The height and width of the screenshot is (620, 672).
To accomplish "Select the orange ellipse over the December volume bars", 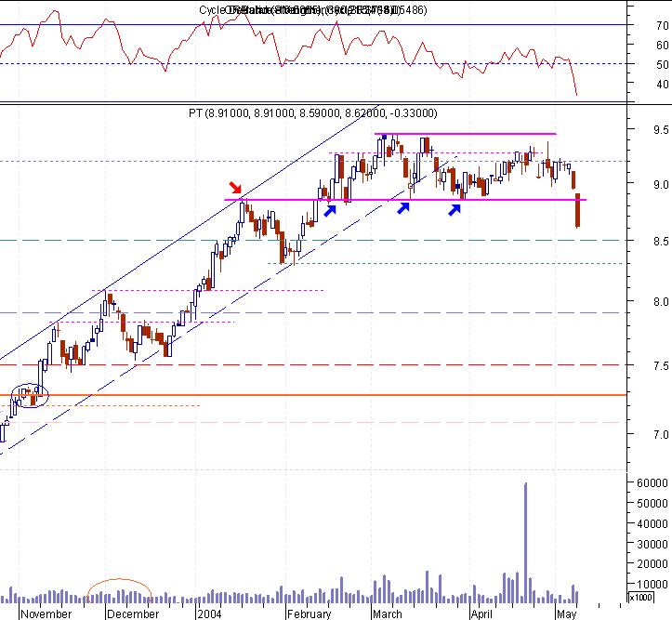I will [119, 592].
